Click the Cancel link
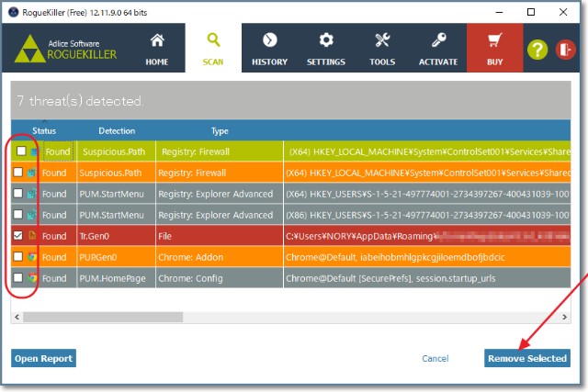 tap(433, 358)
